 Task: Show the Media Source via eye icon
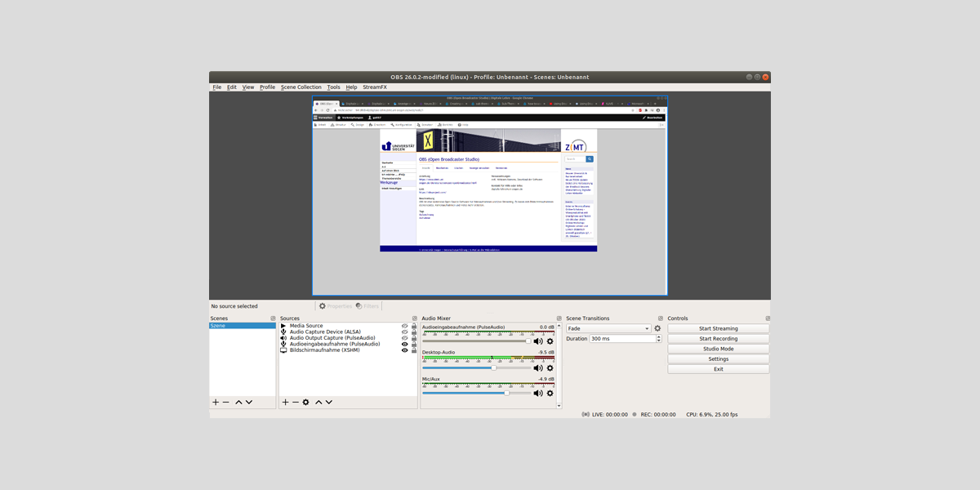pos(404,326)
